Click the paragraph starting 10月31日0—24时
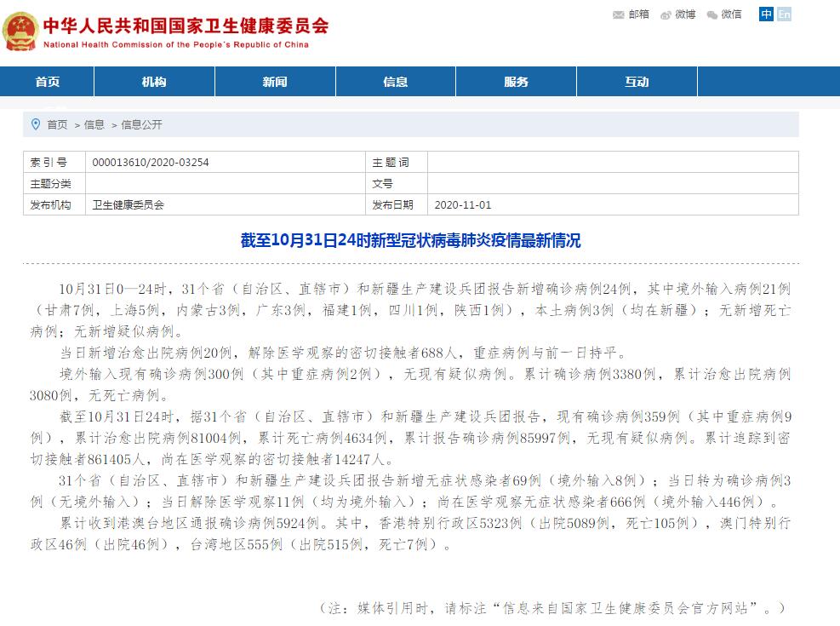The height and width of the screenshot is (626, 840). click(x=410, y=310)
